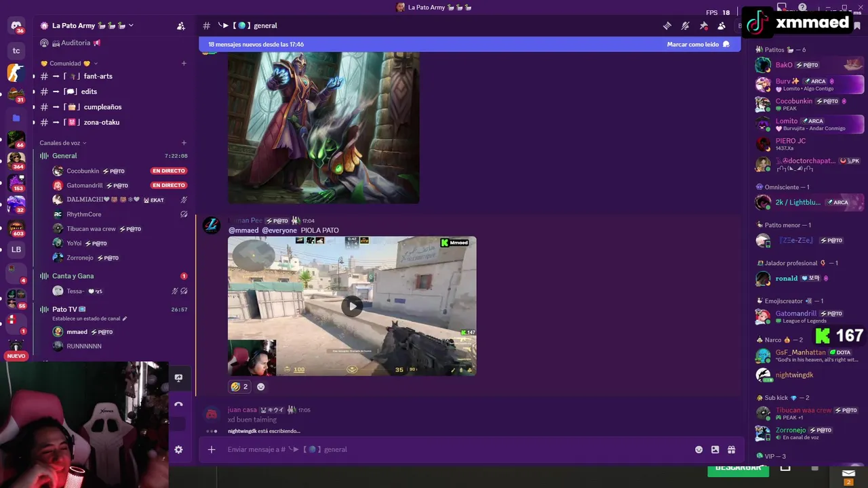Open user settings gear icon

point(178,449)
